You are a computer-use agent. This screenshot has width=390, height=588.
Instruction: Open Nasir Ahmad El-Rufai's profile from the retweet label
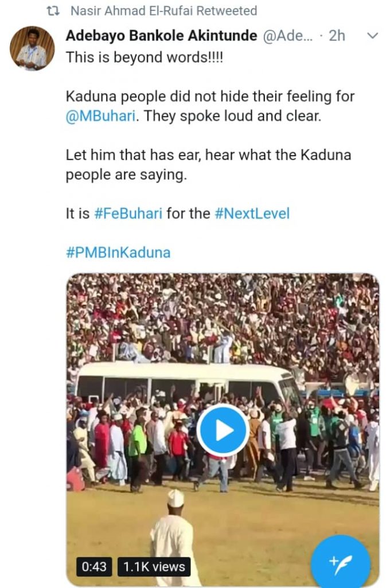click(x=131, y=11)
